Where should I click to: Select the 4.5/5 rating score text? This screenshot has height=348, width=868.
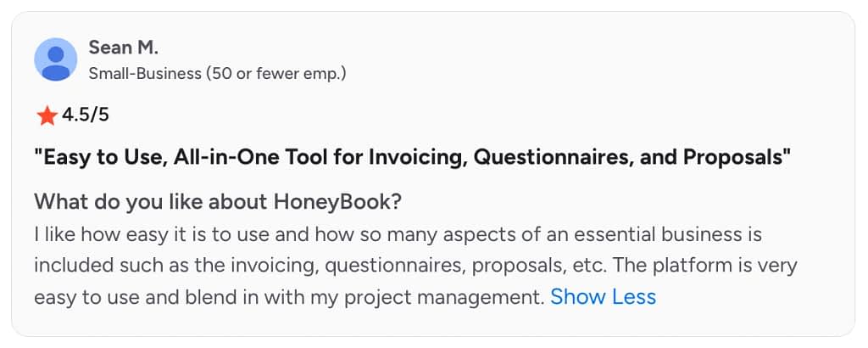86,115
